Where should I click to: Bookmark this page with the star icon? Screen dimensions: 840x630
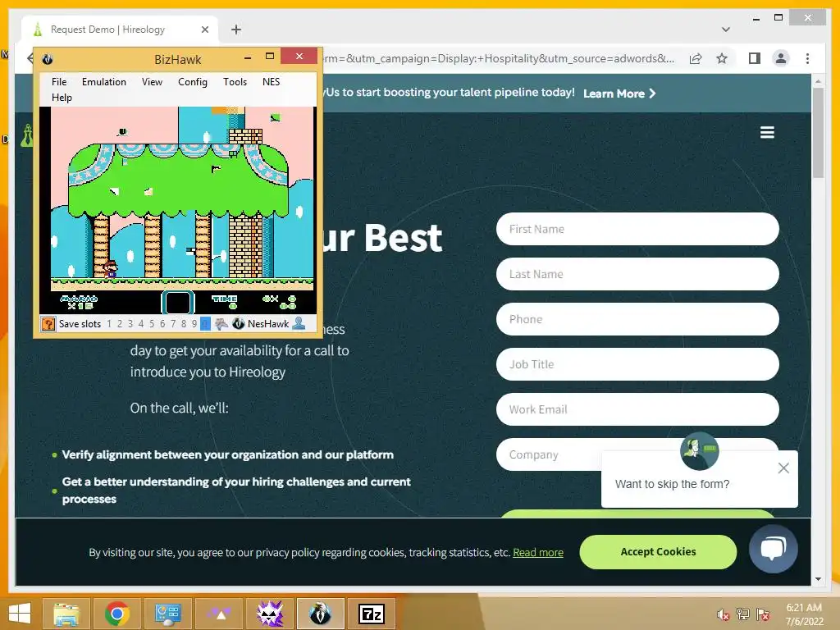click(x=722, y=58)
